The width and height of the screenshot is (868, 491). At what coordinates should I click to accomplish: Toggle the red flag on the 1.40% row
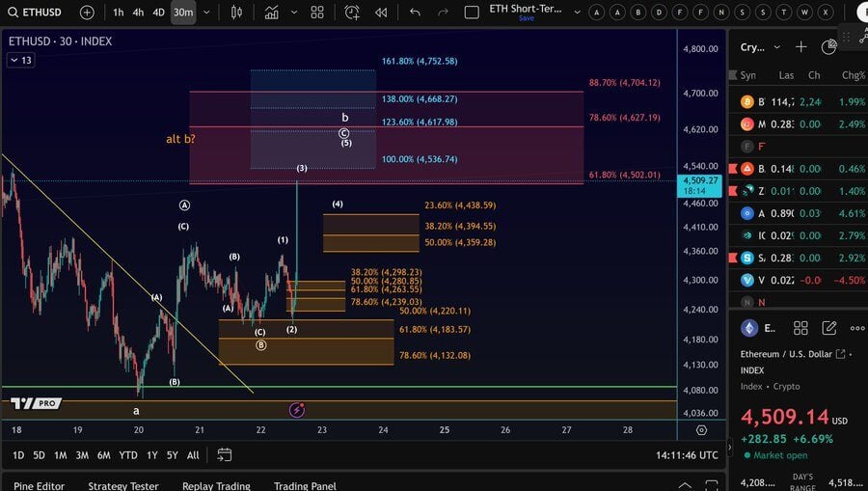733,191
